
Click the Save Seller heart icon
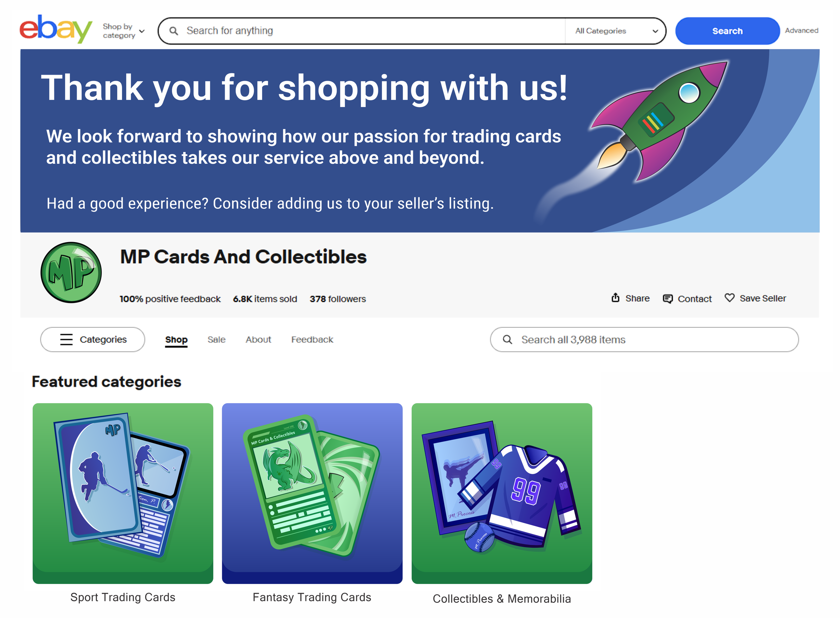coord(729,298)
